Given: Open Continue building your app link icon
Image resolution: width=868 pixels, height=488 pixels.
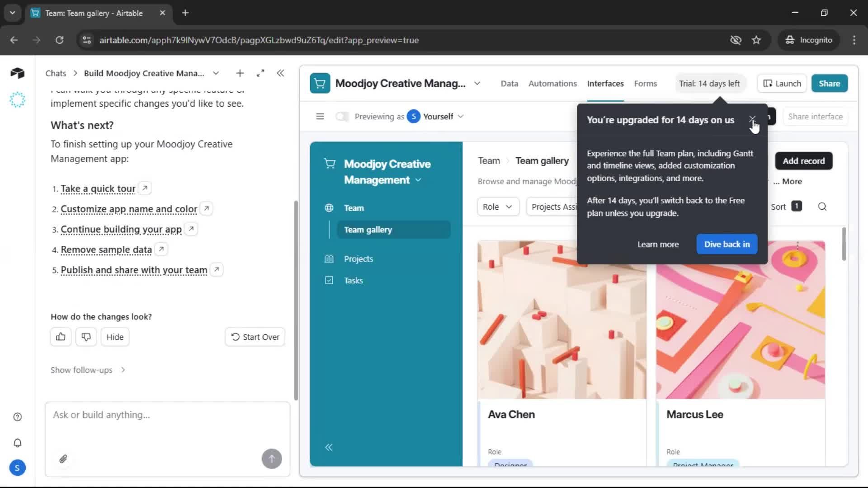Looking at the screenshot, I should click(x=191, y=229).
